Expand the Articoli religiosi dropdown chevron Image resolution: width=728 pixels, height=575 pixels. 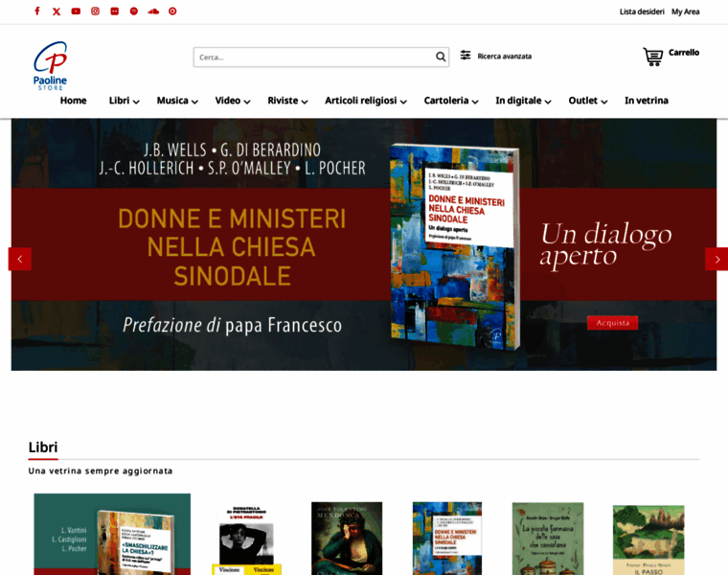403,102
